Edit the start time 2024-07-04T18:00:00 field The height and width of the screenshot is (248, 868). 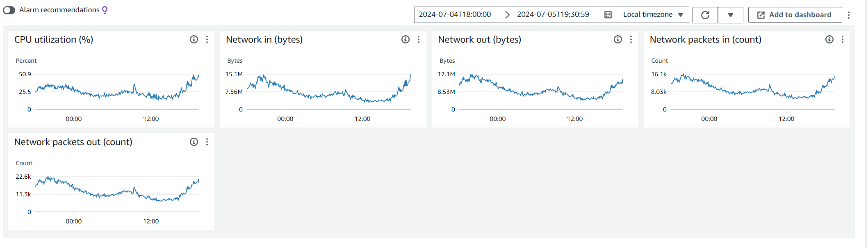(455, 14)
